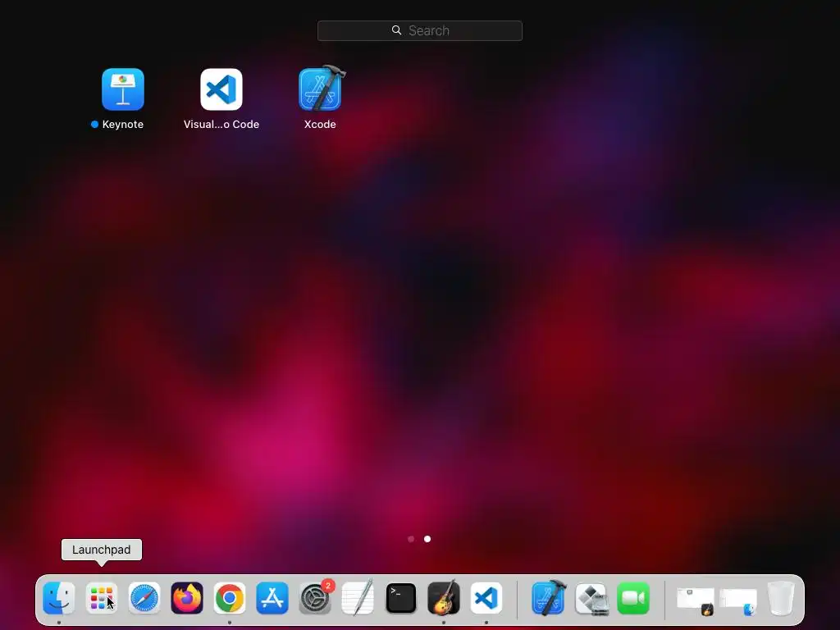Switch to first Launchpad page dot
The image size is (840, 630).
411,539
